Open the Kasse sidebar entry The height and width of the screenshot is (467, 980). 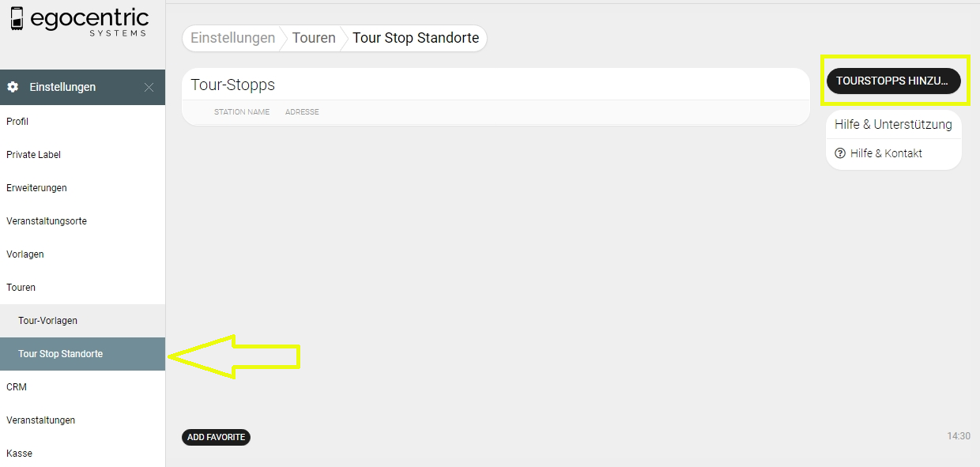pyautogui.click(x=19, y=454)
